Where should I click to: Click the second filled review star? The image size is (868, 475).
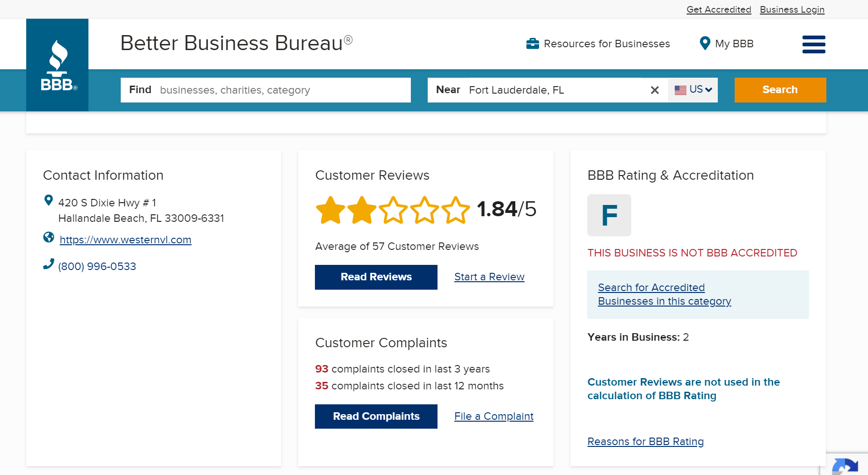[x=362, y=210]
